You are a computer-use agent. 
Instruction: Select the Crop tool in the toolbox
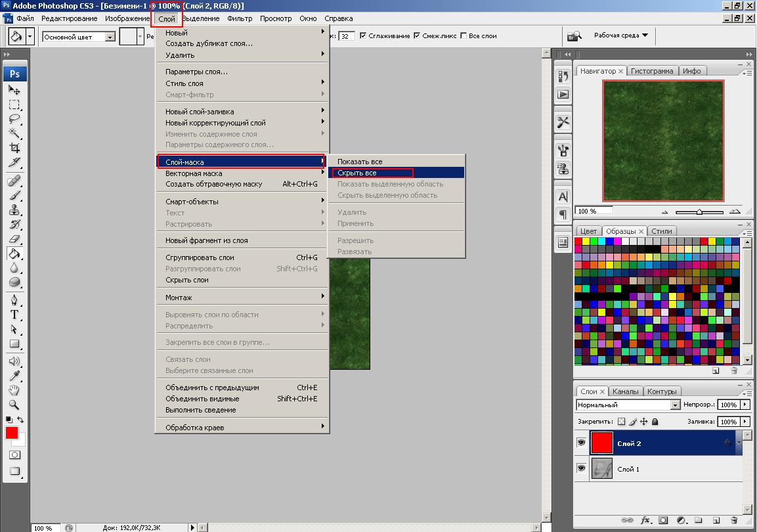[x=14, y=148]
